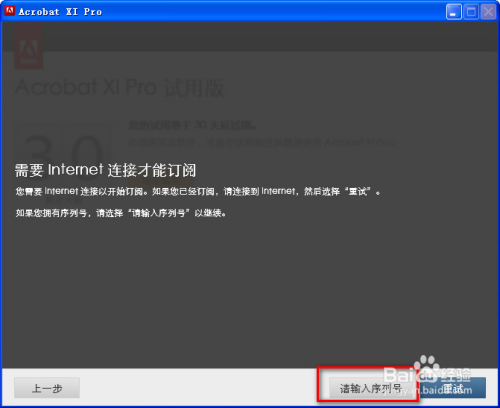
Task: Click the Acrobat icon in title bar
Action: (9, 10)
